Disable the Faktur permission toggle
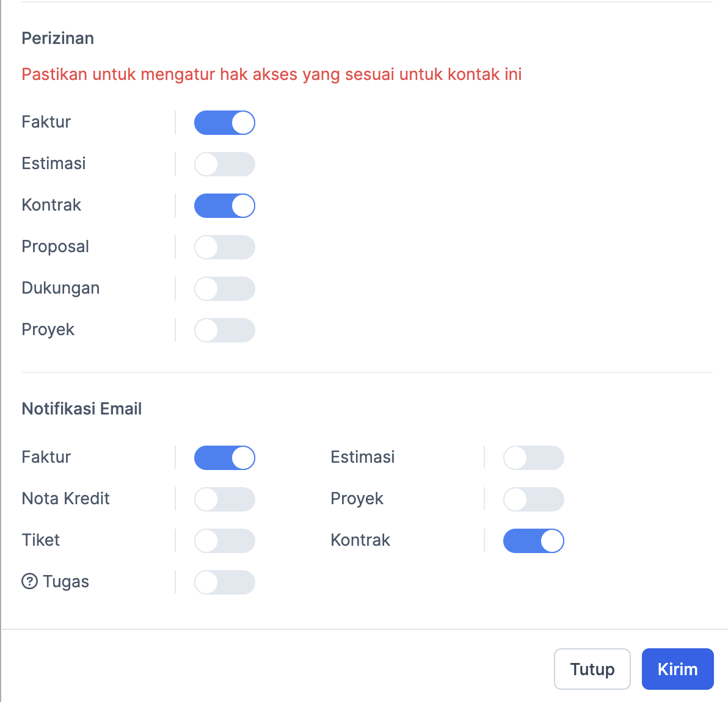This screenshot has width=728, height=702. coord(225,123)
